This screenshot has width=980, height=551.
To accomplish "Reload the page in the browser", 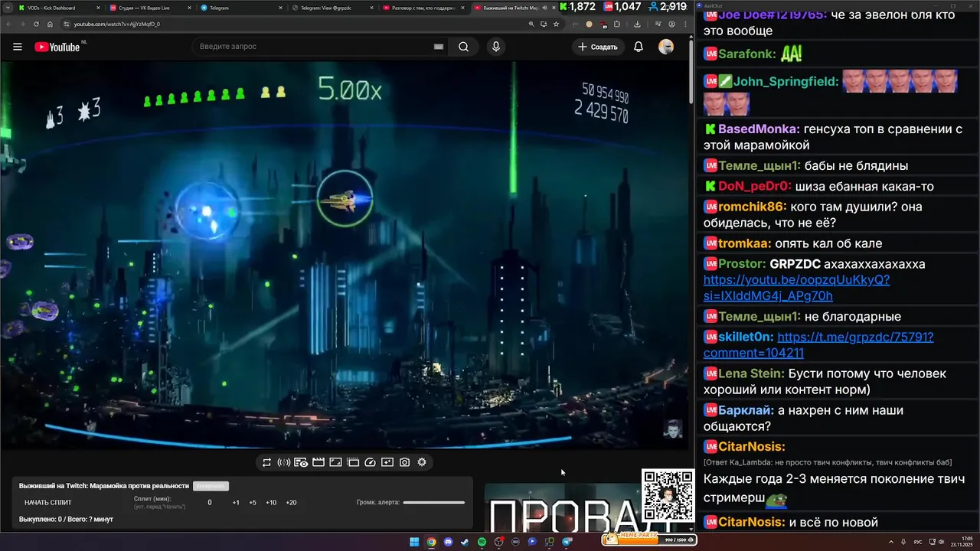I will 35,24.
